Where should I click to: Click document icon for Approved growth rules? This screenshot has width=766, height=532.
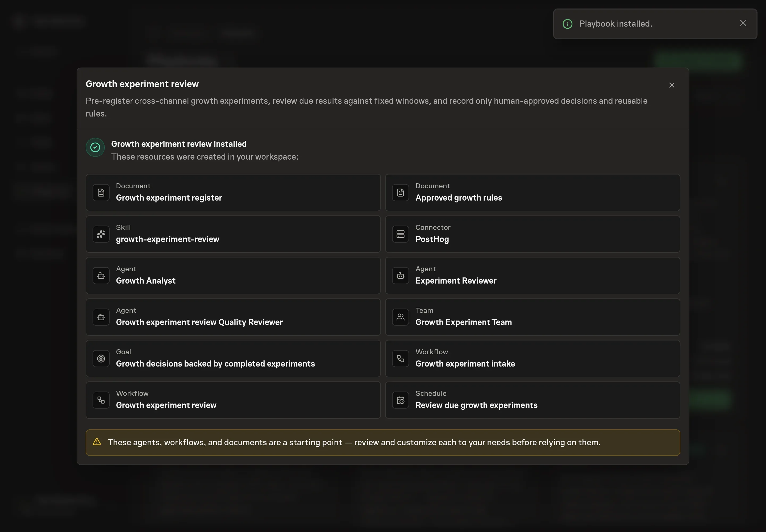pyautogui.click(x=400, y=193)
